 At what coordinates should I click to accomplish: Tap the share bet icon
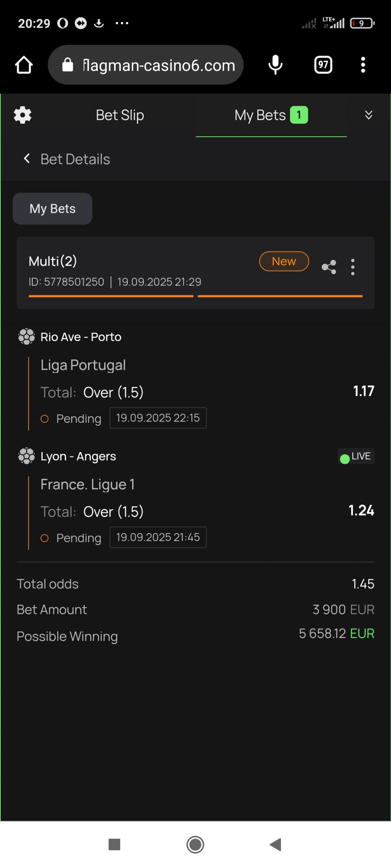(329, 267)
